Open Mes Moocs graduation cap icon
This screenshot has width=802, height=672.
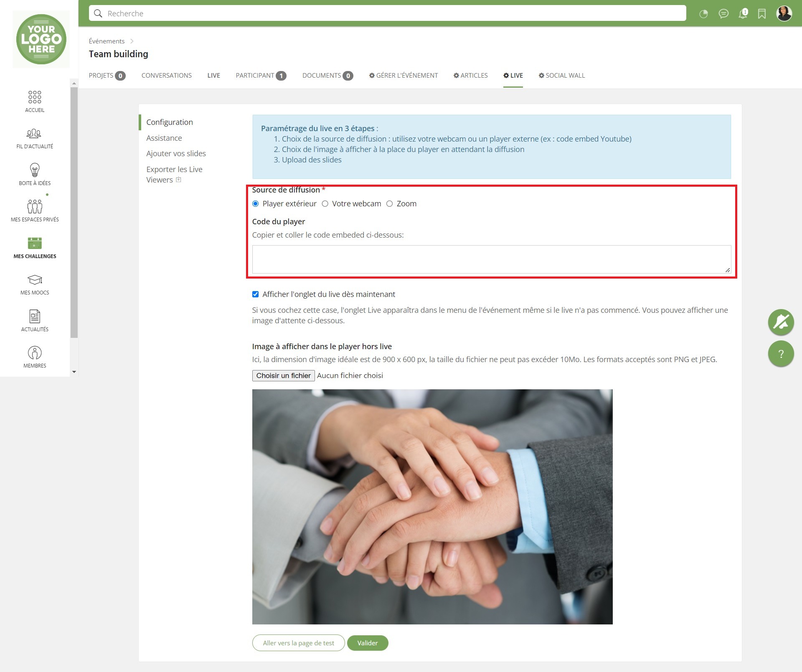[x=35, y=279]
